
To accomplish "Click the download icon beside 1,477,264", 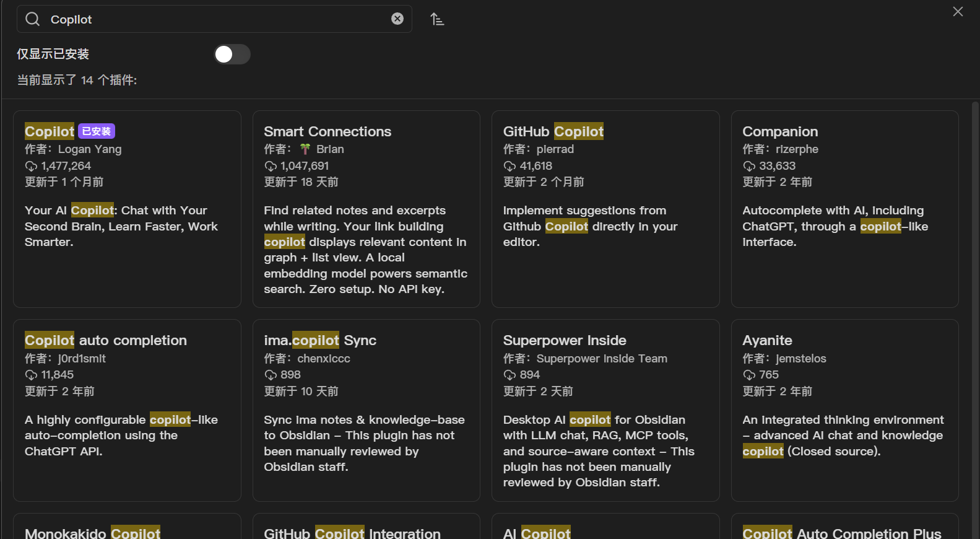I will click(x=31, y=166).
